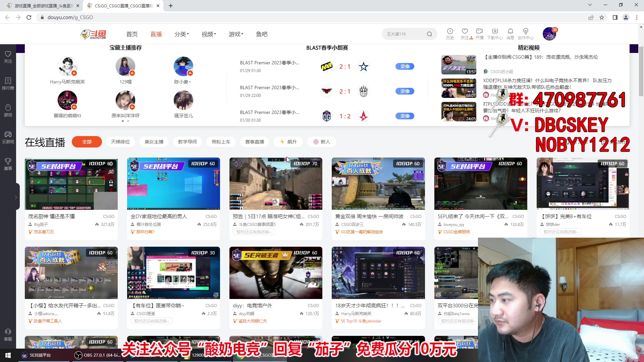This screenshot has height=362, width=644.
Task: Click the Douyu logo
Action: [x=94, y=34]
